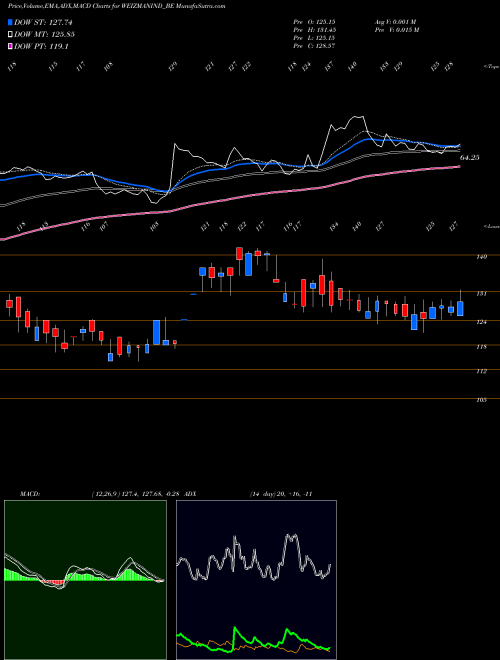Click the white DOW MT legend swatch
500x660 pixels.
pos(10,34)
